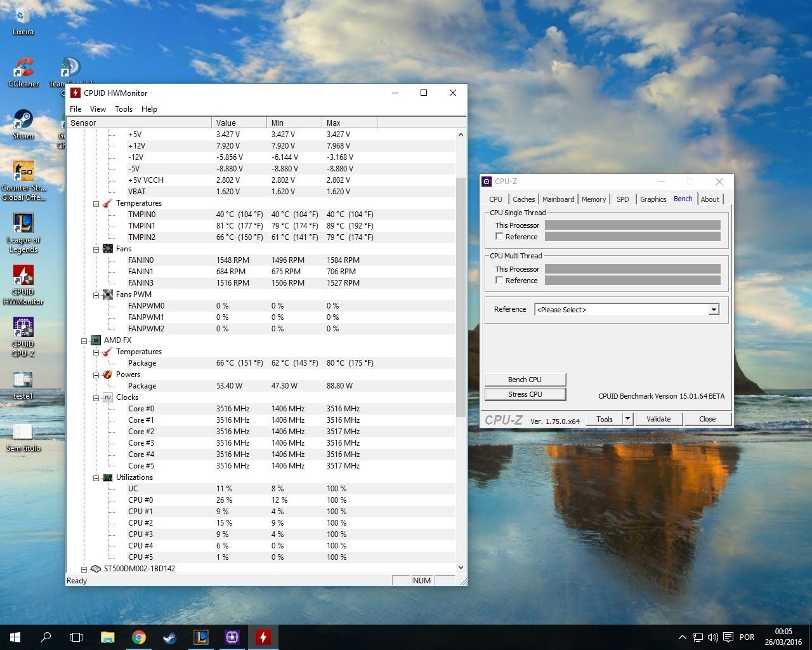Click the POR language indicator in taskbar
This screenshot has width=812, height=650.
(747, 637)
